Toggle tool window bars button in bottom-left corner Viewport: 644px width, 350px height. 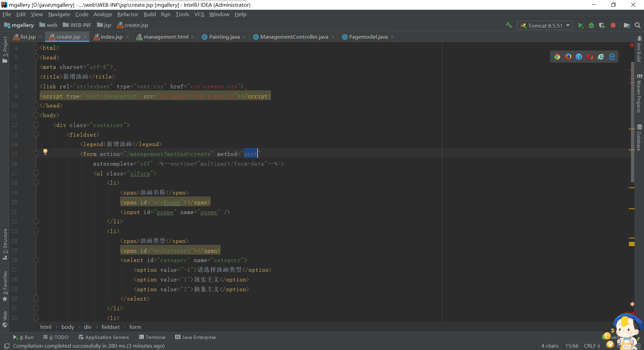(x=6, y=346)
